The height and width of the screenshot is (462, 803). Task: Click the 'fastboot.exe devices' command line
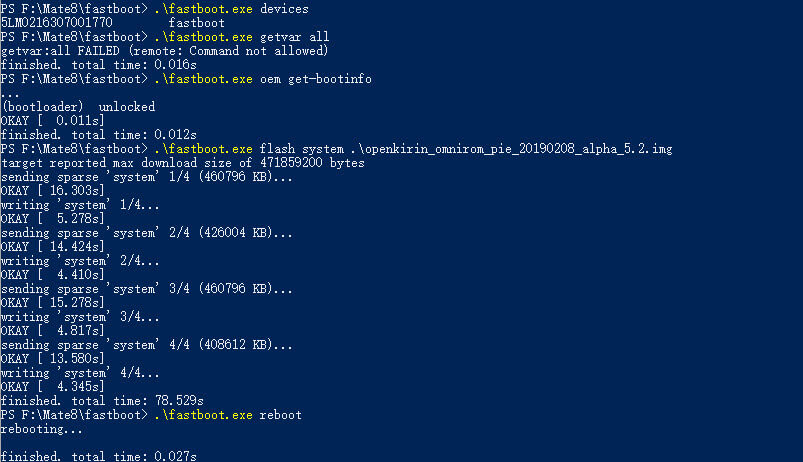(x=155, y=9)
